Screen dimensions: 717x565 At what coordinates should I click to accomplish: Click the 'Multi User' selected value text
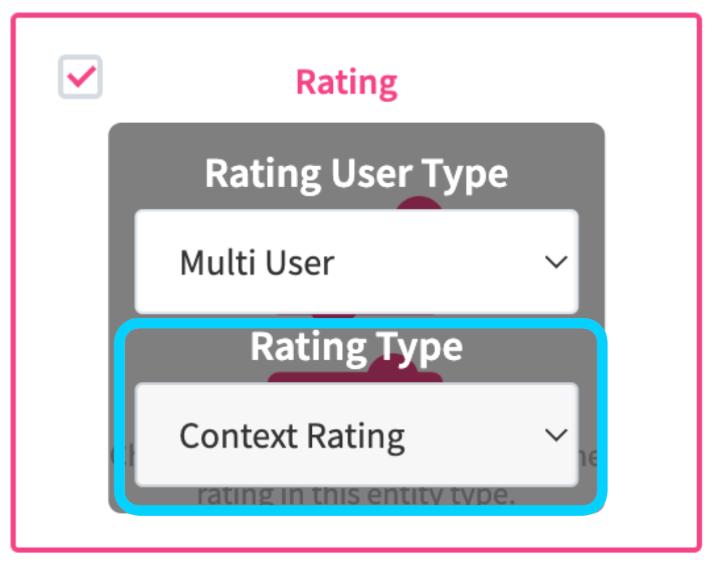[257, 263]
